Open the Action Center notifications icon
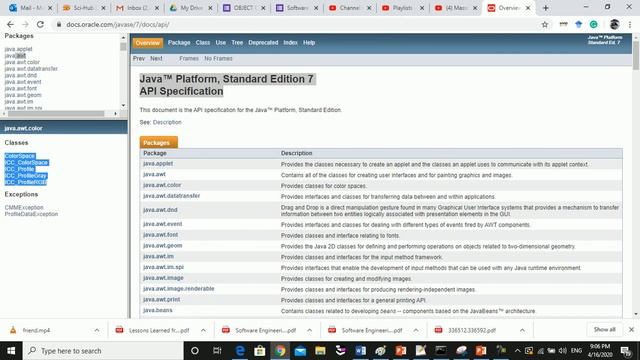 tap(626, 351)
